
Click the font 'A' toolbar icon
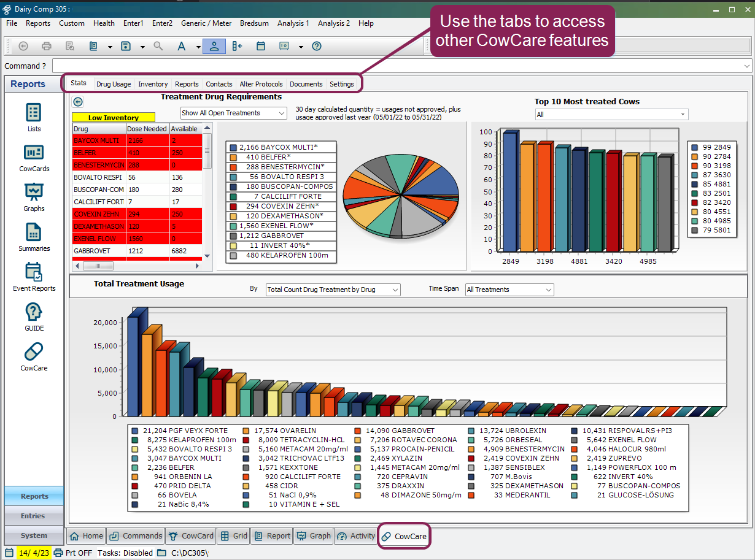[182, 46]
